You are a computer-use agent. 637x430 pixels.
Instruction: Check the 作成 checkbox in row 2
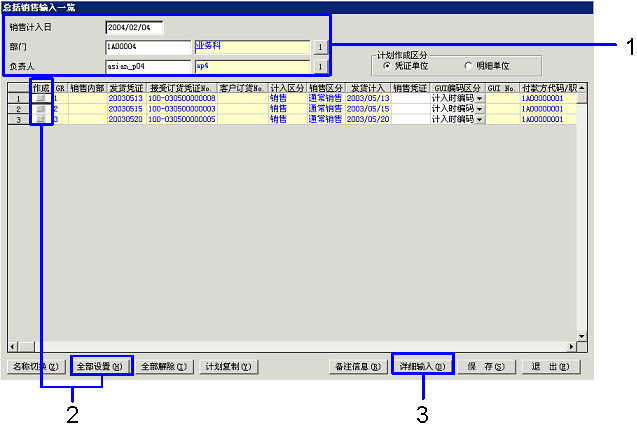pyautogui.click(x=41, y=109)
